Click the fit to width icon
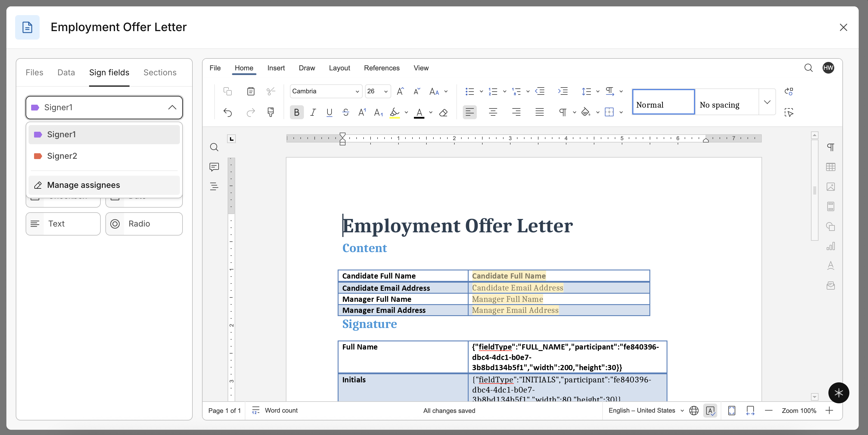The image size is (868, 435). tap(750, 410)
